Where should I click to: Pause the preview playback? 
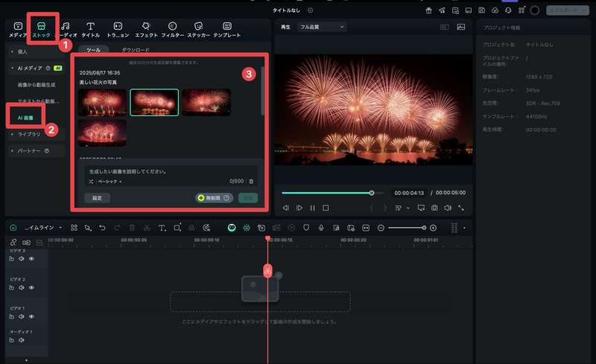click(312, 208)
